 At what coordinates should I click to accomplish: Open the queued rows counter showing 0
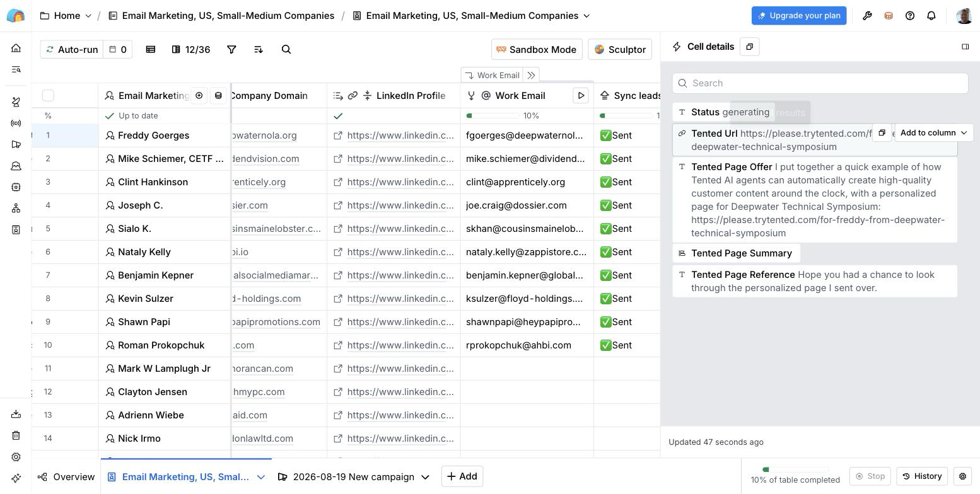[x=118, y=49]
